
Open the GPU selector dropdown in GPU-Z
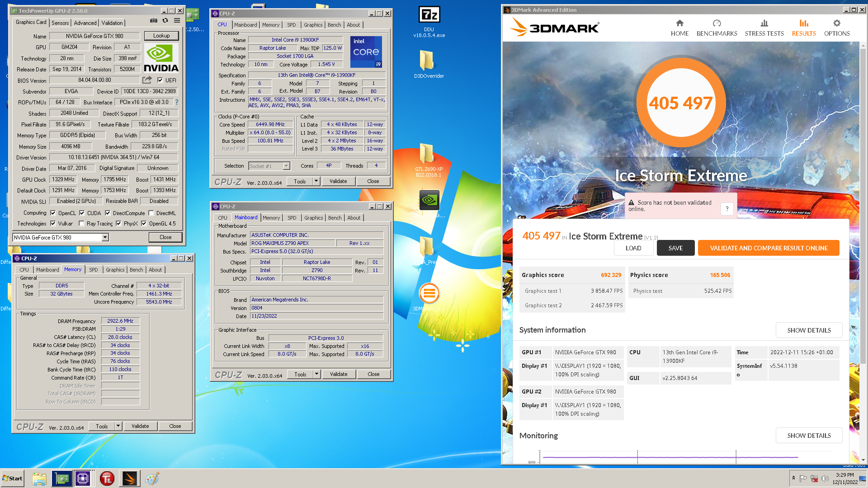(x=105, y=237)
